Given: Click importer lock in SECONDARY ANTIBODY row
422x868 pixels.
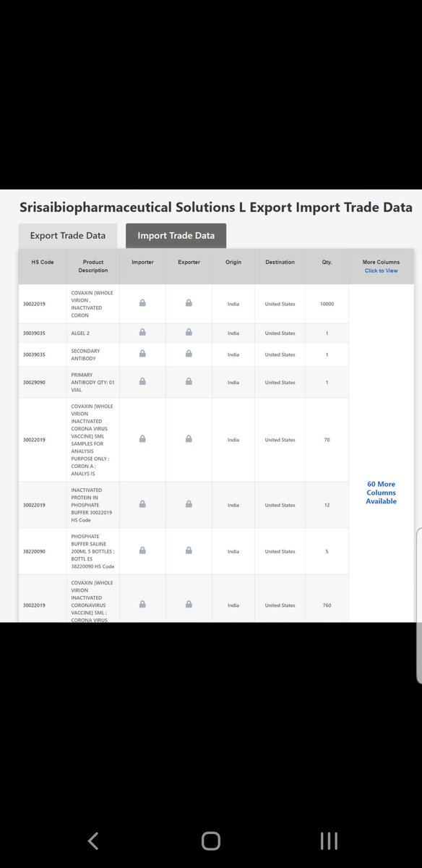Looking at the screenshot, I should coord(142,354).
